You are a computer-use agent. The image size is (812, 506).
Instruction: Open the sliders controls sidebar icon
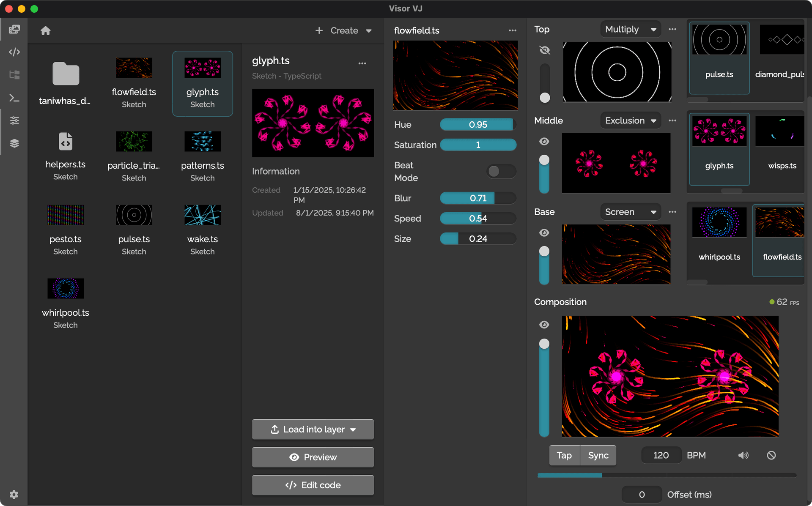[x=14, y=120]
